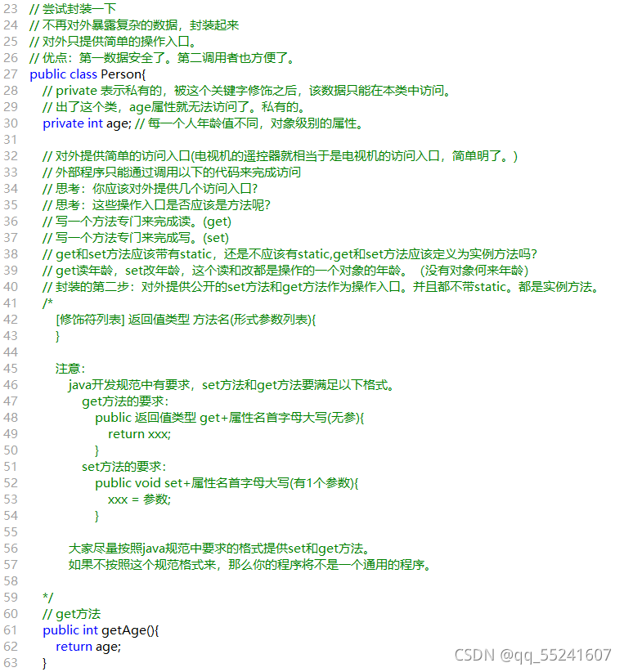This screenshot has width=624, height=672.
Task: Click the 'get方法的要求:' heading line
Action: [125, 401]
